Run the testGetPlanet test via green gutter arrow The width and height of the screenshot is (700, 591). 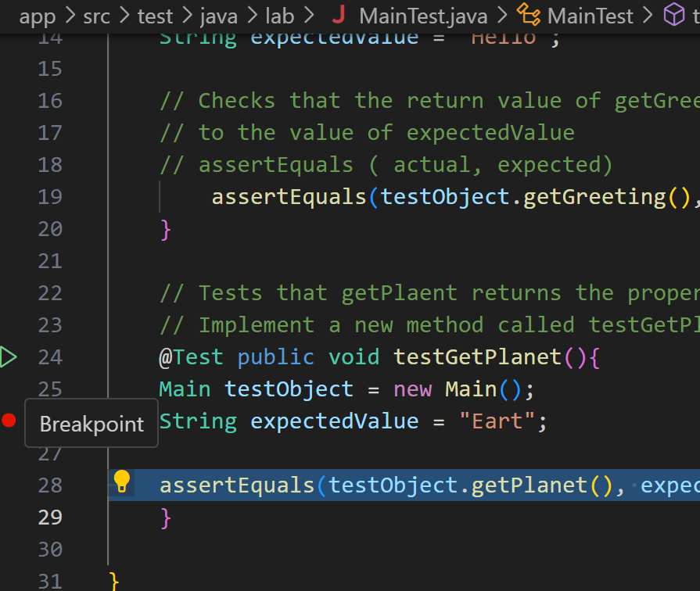point(8,357)
